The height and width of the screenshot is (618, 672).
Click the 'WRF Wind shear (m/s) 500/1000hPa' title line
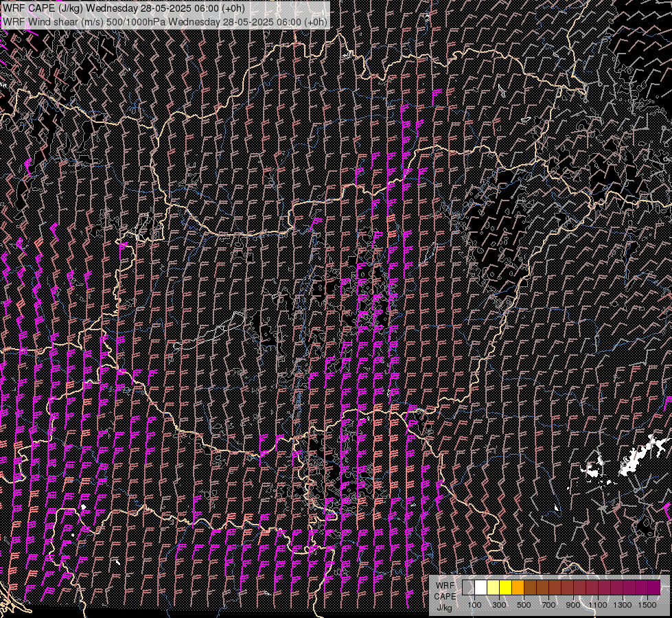165,22
